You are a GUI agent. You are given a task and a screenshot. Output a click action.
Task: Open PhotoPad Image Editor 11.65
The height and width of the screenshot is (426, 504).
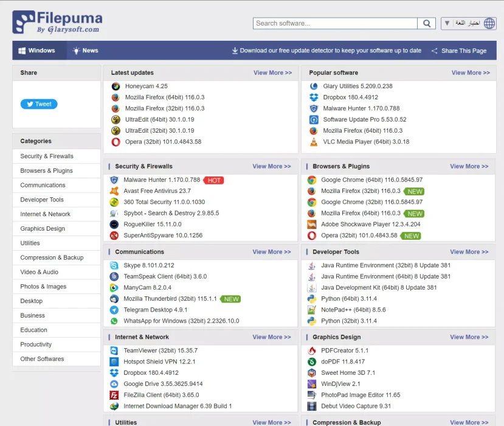(x=361, y=395)
